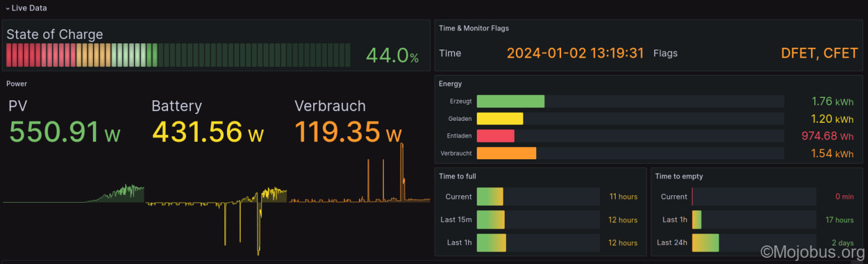Click the 0 min value
This screenshot has width=868, height=264.
point(844,196)
